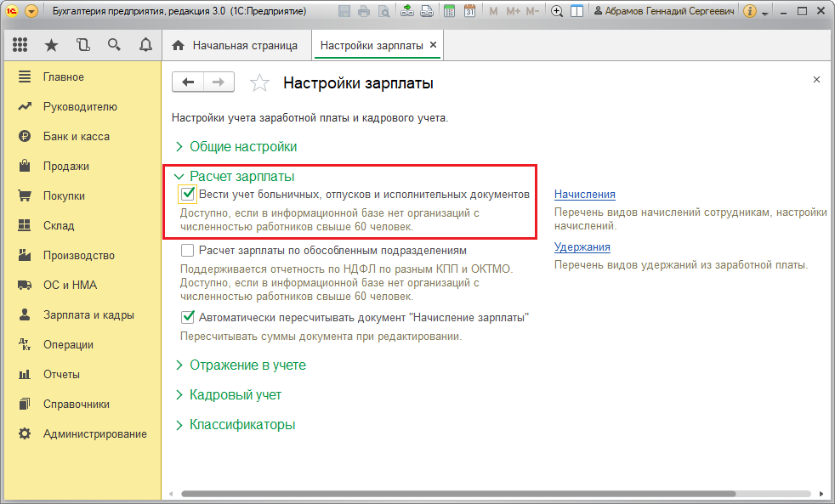835x504 pixels.
Task: Open dropdown arrow next to info icon
Action: pos(765,13)
